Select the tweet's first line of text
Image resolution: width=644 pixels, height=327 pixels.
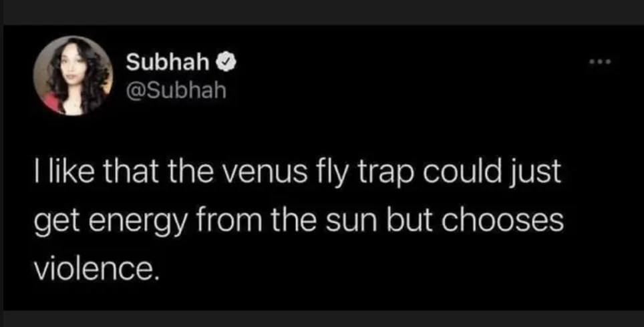[x=297, y=172]
